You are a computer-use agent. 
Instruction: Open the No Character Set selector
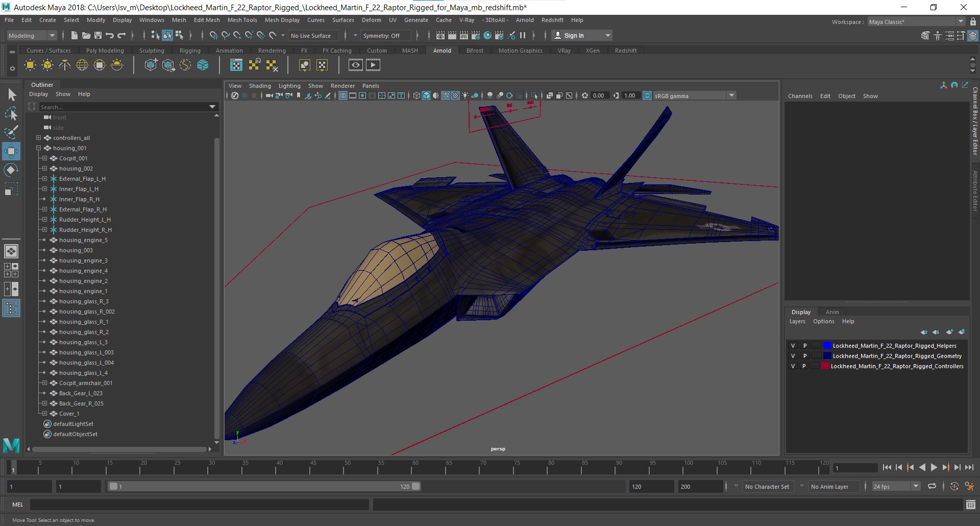click(x=767, y=487)
